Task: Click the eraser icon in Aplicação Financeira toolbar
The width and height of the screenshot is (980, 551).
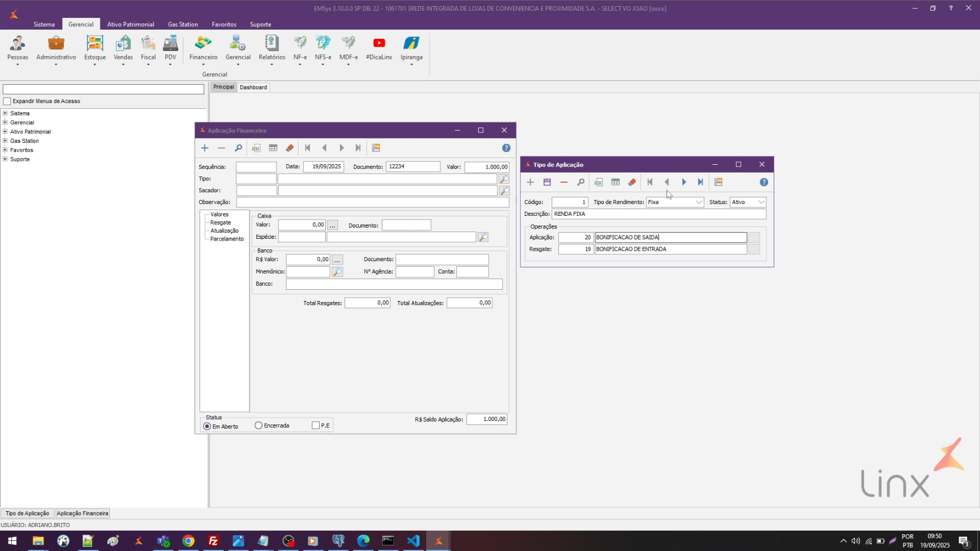Action: [290, 148]
